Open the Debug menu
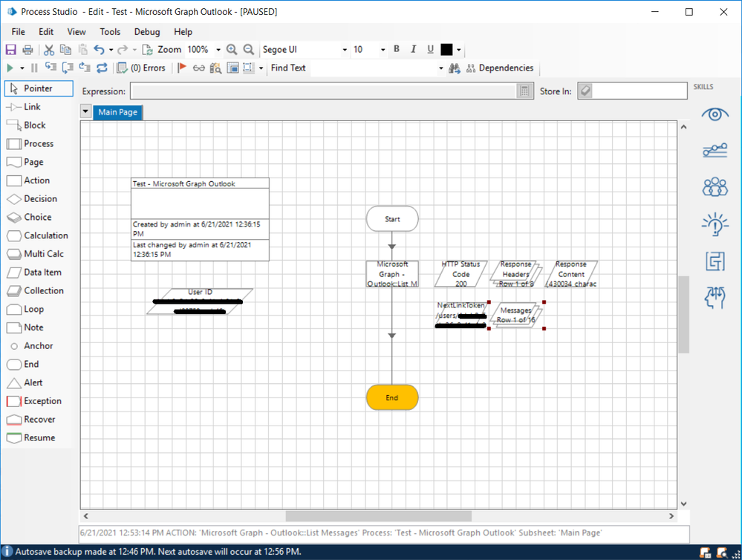Image resolution: width=742 pixels, height=560 pixels. (147, 32)
